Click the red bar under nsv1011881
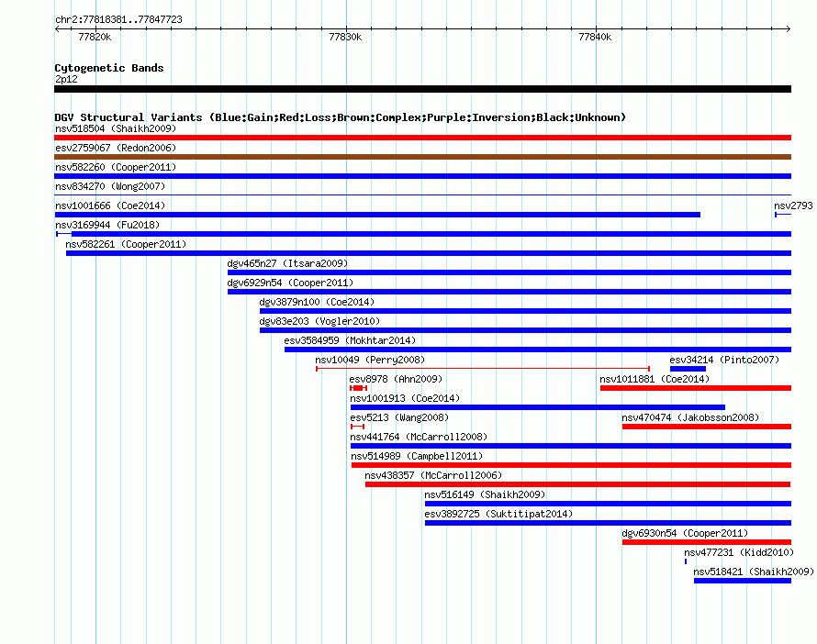This screenshot has width=817, height=644. [696, 388]
